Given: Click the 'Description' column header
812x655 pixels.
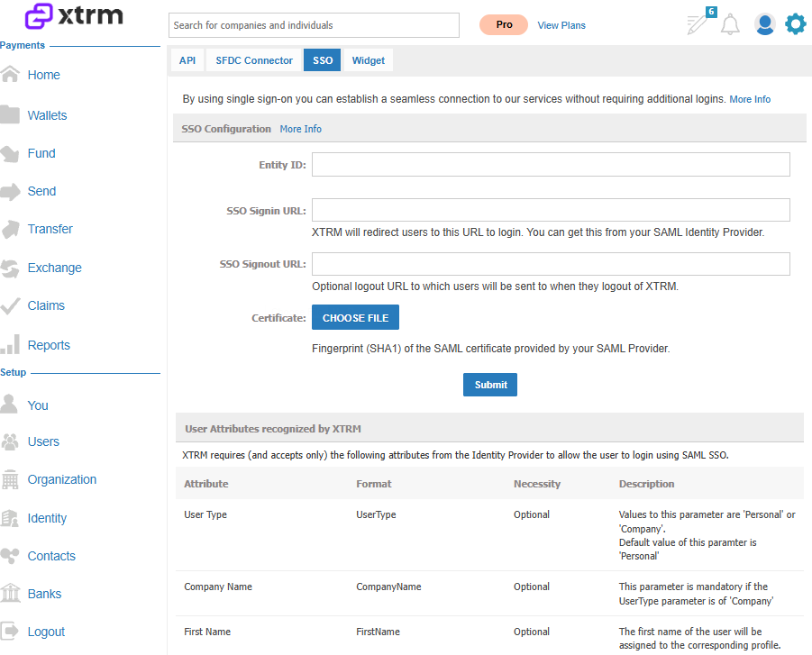Looking at the screenshot, I should click(x=646, y=484).
